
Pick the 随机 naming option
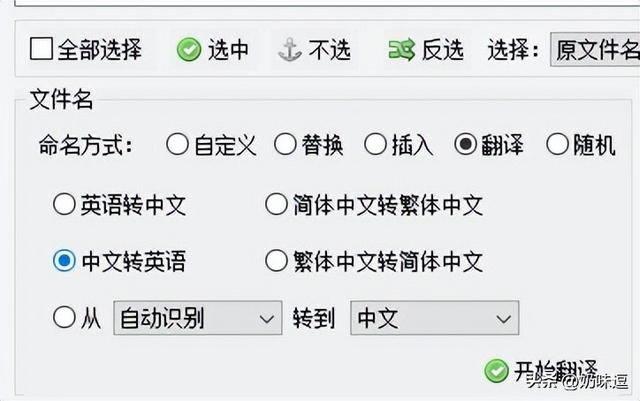pos(557,145)
